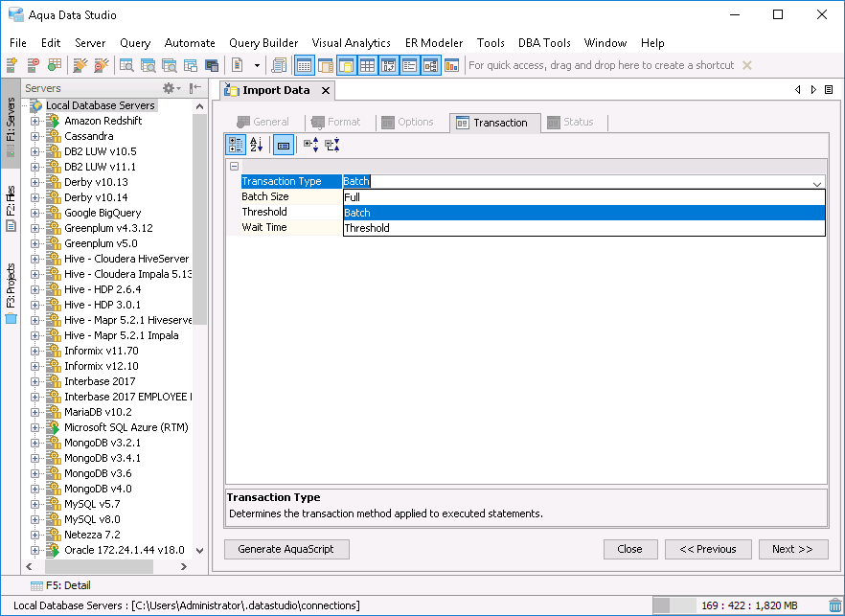Click the Generate AquaScript button
Viewport: 845px width, 616px height.
tap(286, 549)
